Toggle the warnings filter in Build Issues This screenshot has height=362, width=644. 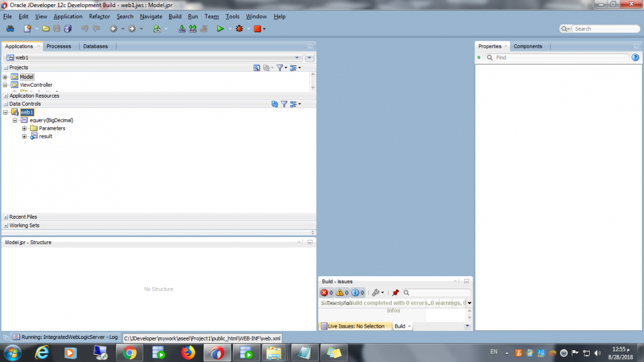pyautogui.click(x=342, y=293)
